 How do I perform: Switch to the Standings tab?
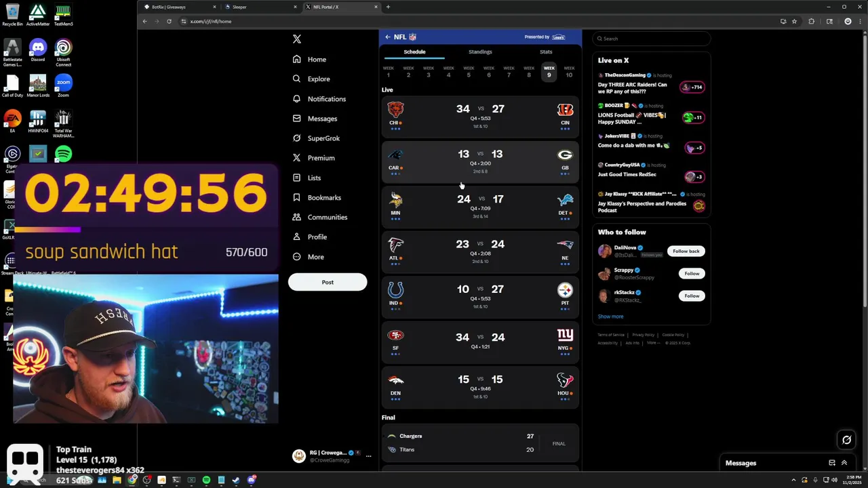480,52
